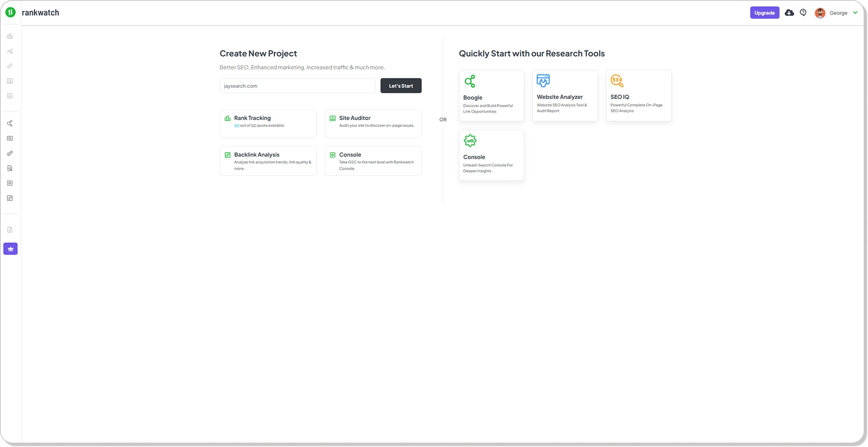
Task: Click the Rank Tracking green chart icon
Action: tap(228, 118)
